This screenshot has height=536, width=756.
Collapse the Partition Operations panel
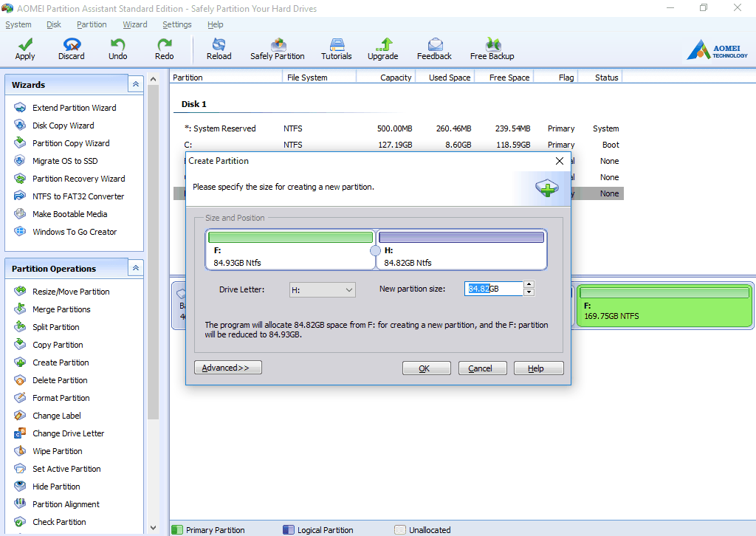click(x=136, y=268)
